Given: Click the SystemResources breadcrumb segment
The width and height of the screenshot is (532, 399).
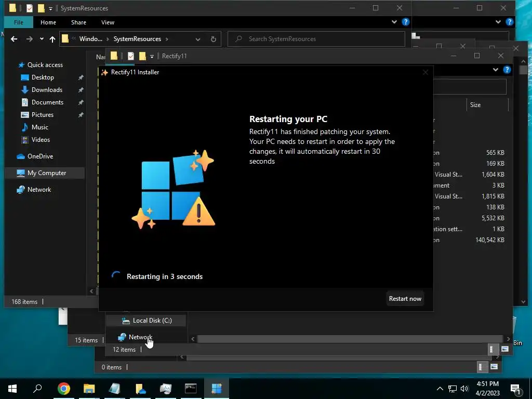Looking at the screenshot, I should [x=137, y=39].
